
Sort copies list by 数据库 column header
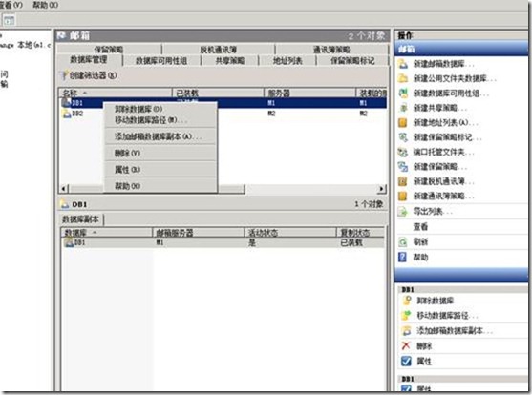pos(107,233)
